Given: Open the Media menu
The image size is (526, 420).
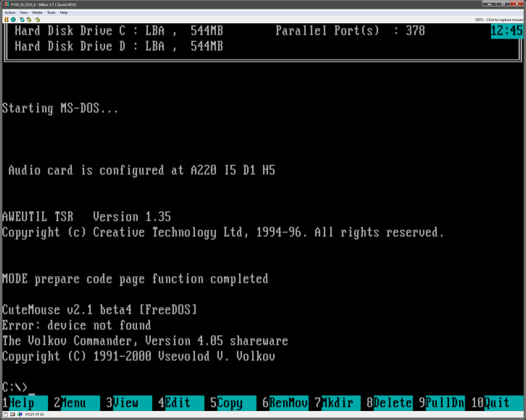Looking at the screenshot, I should [x=37, y=12].
